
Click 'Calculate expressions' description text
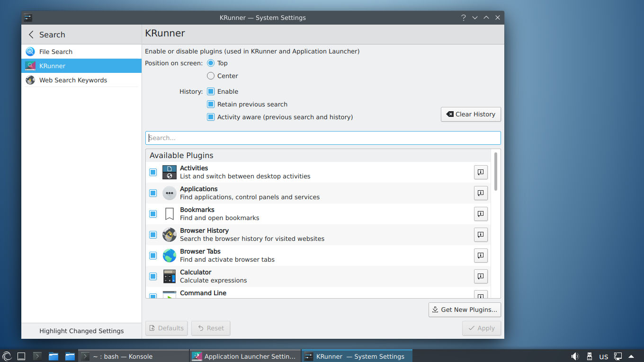214,280
